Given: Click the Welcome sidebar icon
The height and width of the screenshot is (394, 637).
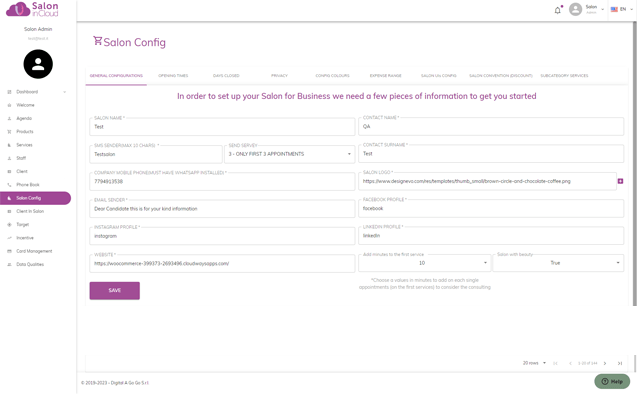Looking at the screenshot, I should coord(9,105).
